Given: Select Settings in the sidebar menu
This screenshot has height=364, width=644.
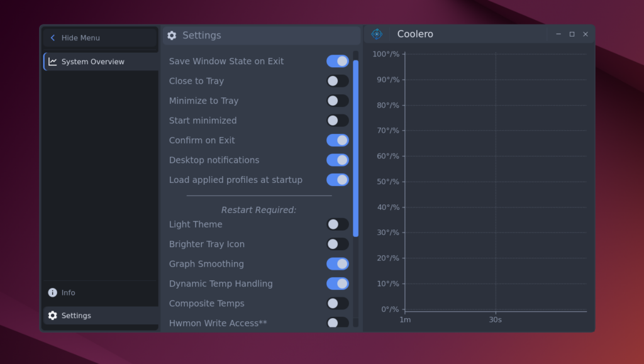Looking at the screenshot, I should pos(76,316).
